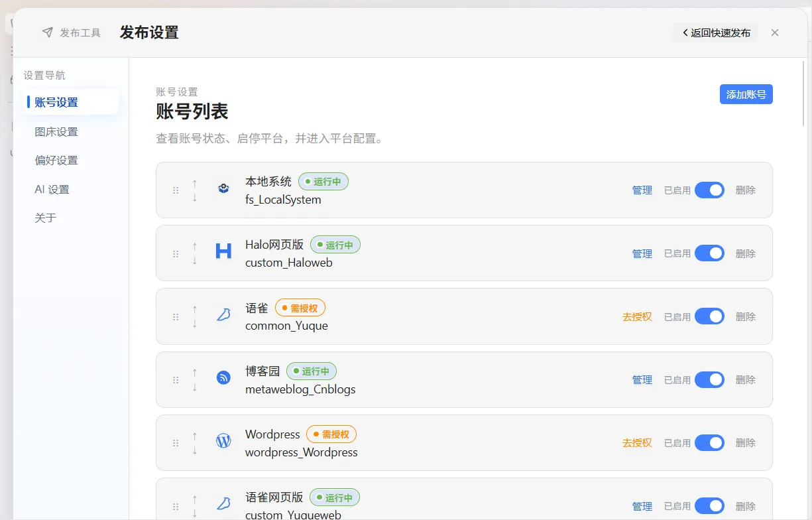
Task: Click the fs_LocalSystem text
Action: (x=283, y=200)
